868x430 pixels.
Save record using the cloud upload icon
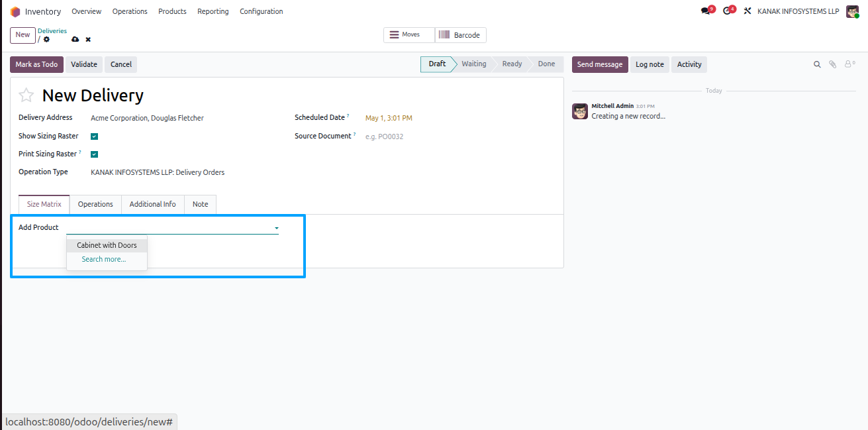tap(75, 40)
